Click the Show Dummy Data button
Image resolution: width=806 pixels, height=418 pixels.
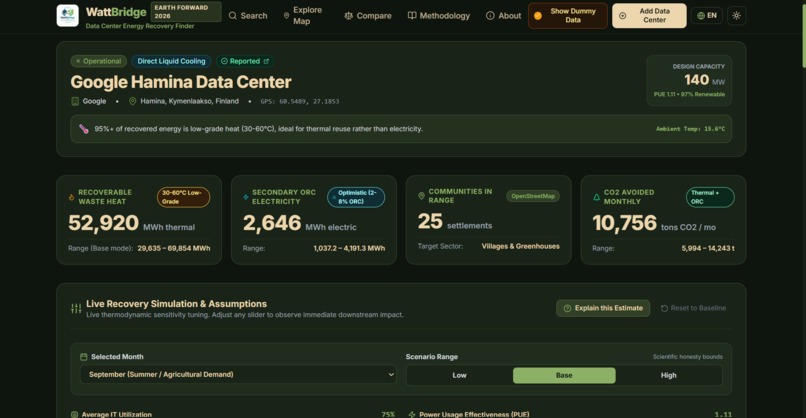pyautogui.click(x=567, y=15)
